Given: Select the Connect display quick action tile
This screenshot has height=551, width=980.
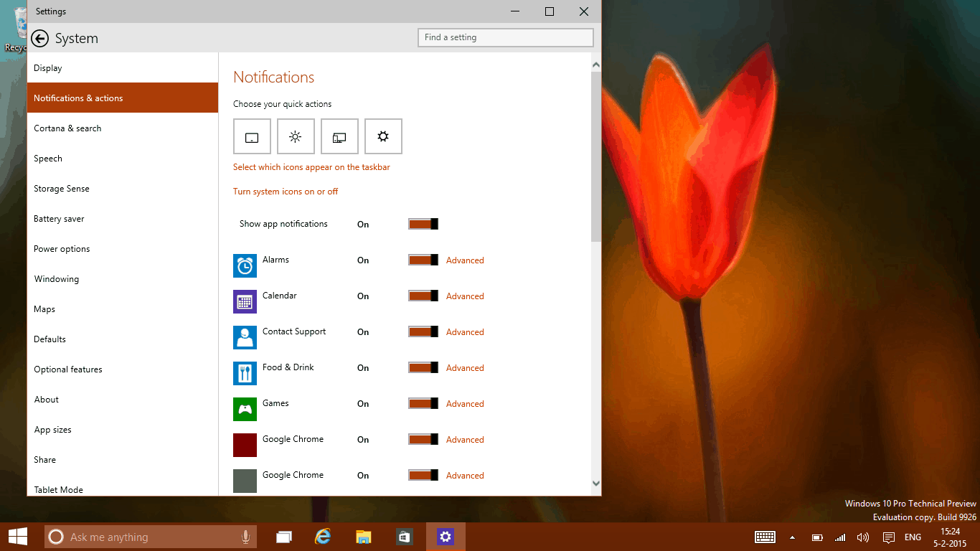Looking at the screenshot, I should pos(339,136).
